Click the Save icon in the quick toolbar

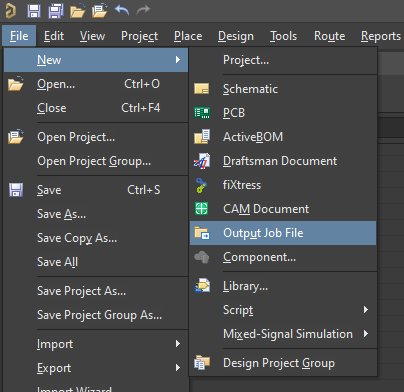point(34,11)
